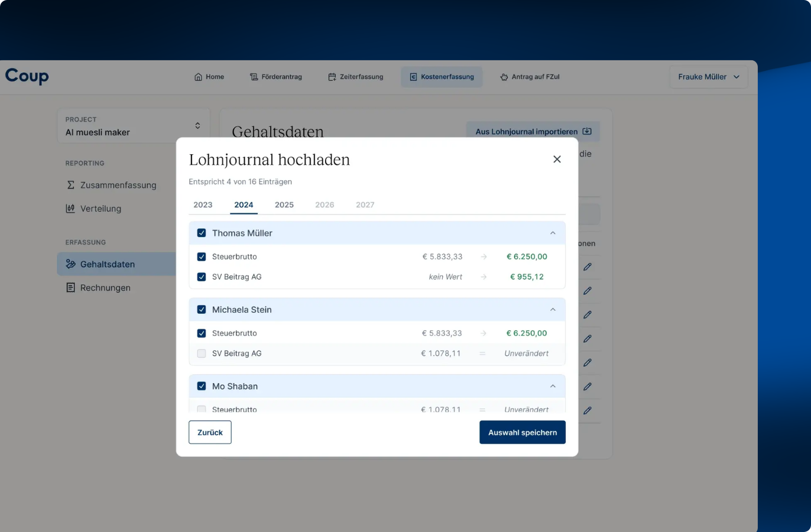
Task: Switch to the 2025 tab
Action: pyautogui.click(x=284, y=205)
